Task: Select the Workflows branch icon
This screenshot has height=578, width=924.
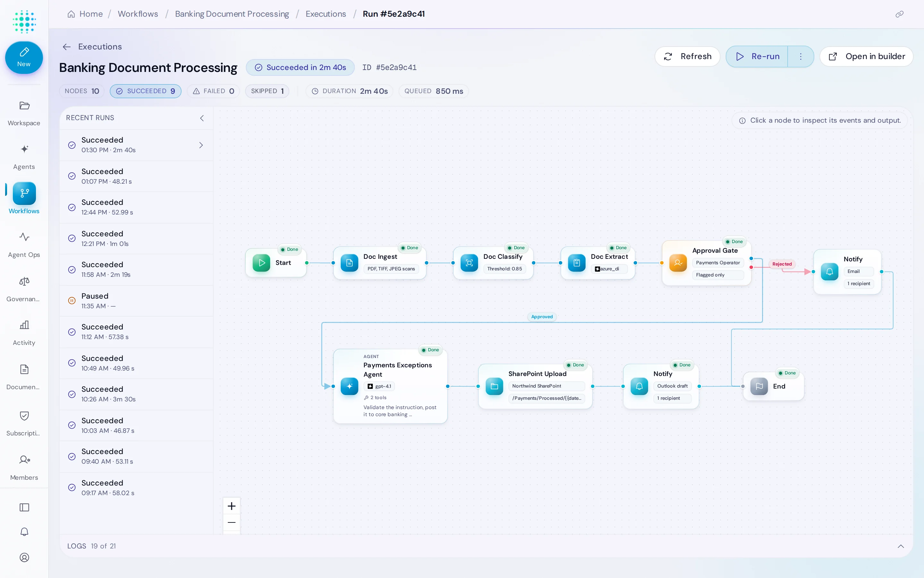Action: 24,193
